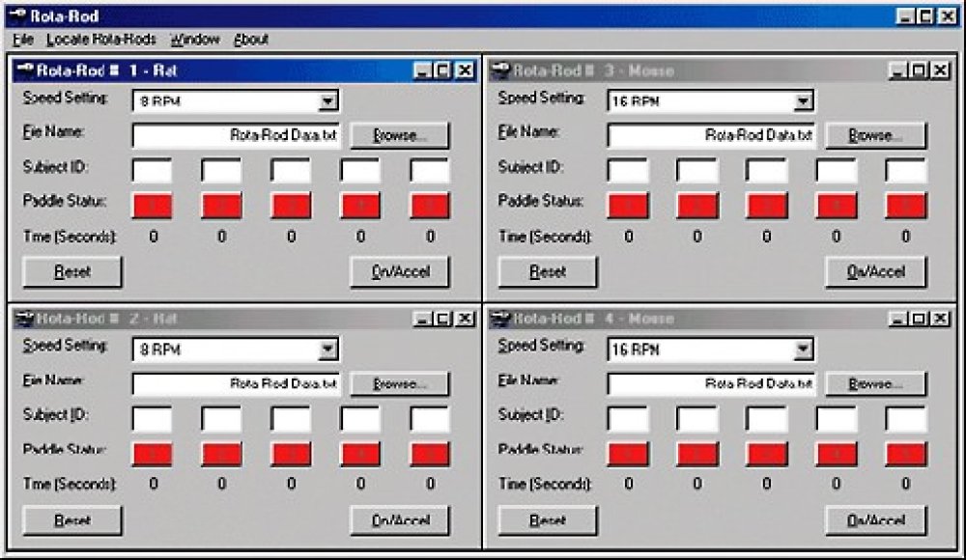Minimize the main Rota-Rod application window
This screenshot has width=966, height=560.
click(904, 16)
